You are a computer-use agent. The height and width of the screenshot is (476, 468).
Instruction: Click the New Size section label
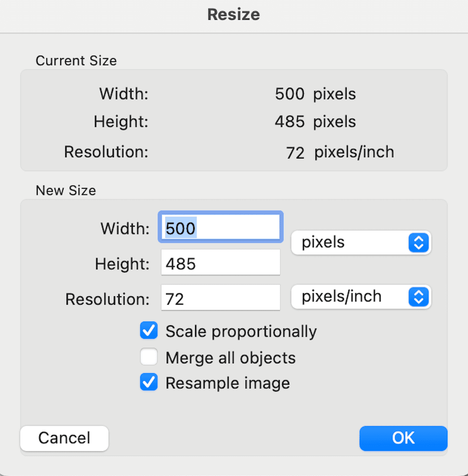pyautogui.click(x=65, y=191)
